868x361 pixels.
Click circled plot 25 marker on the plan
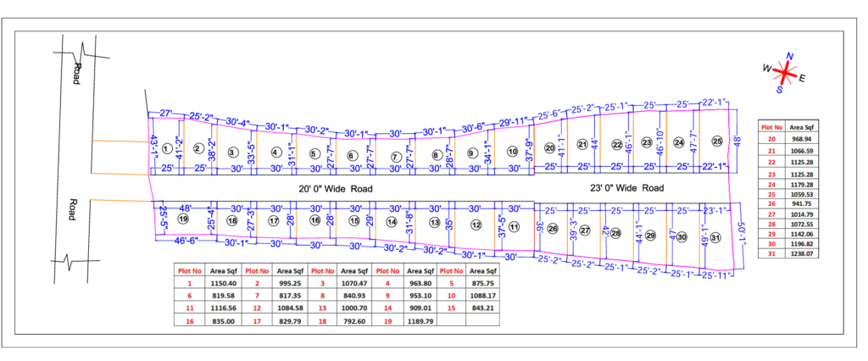716,141
